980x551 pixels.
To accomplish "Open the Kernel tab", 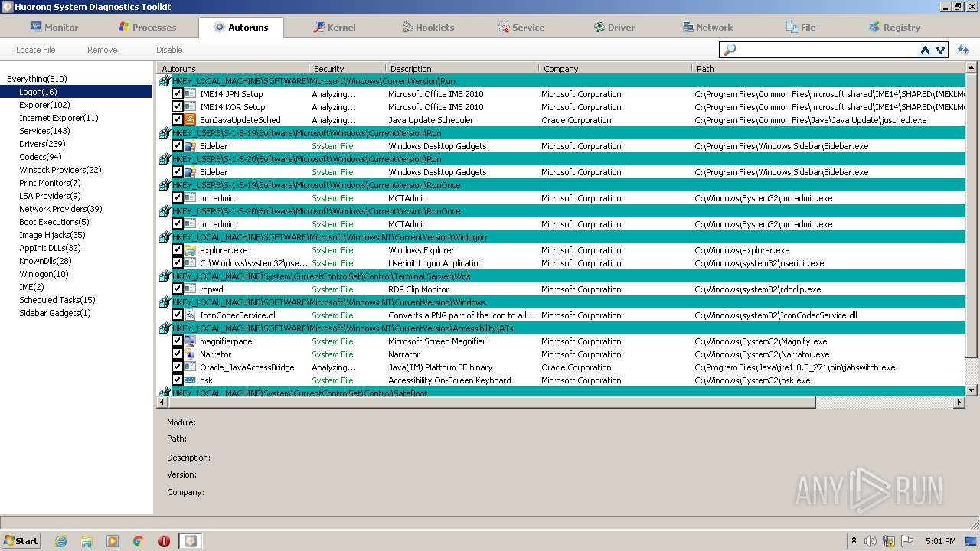I will tap(335, 27).
